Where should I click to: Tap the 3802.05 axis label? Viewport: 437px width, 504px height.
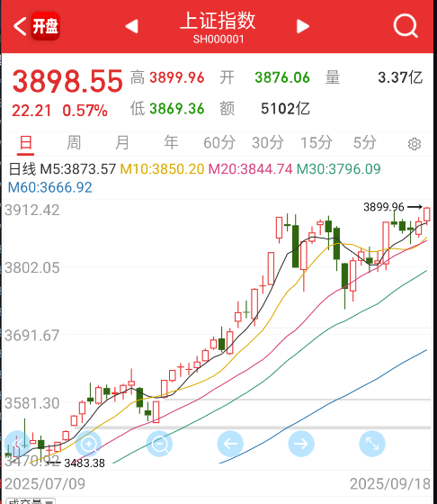coord(32,268)
